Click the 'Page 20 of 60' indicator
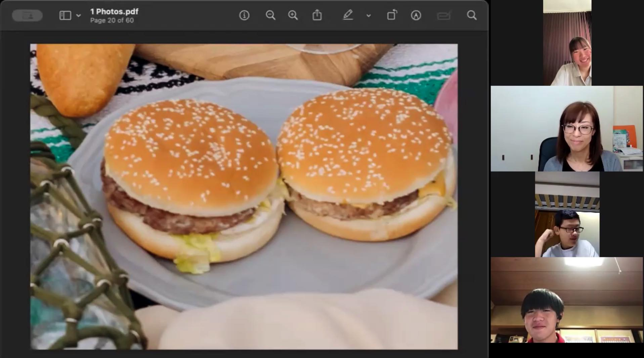Image resolution: width=644 pixels, height=358 pixels. coord(112,21)
